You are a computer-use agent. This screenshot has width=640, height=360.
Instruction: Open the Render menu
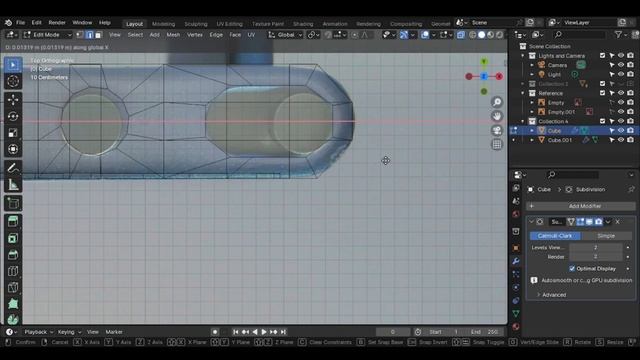(x=57, y=23)
